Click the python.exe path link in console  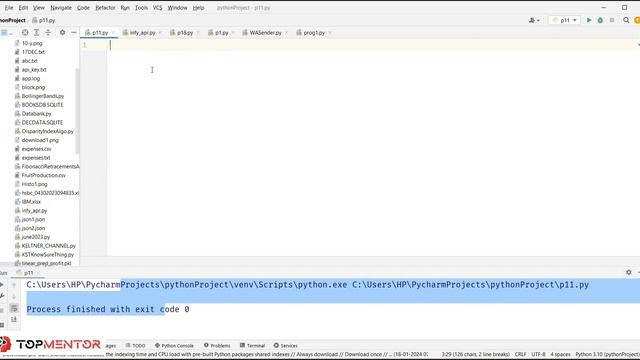187,285
